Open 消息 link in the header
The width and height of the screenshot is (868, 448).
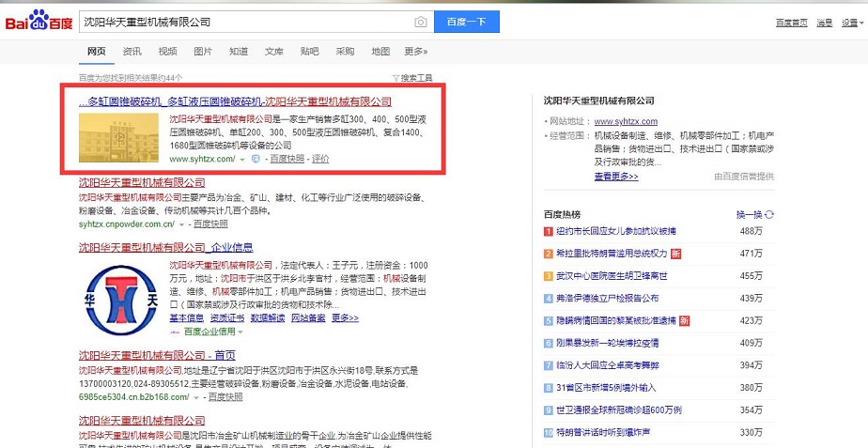824,23
